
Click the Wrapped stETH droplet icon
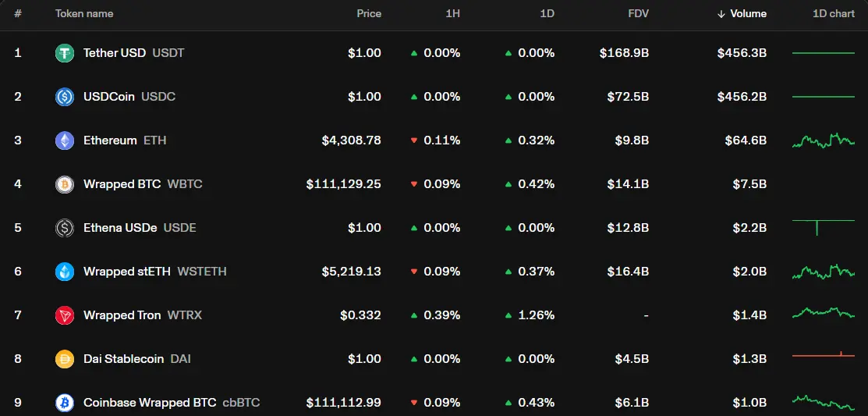click(65, 272)
